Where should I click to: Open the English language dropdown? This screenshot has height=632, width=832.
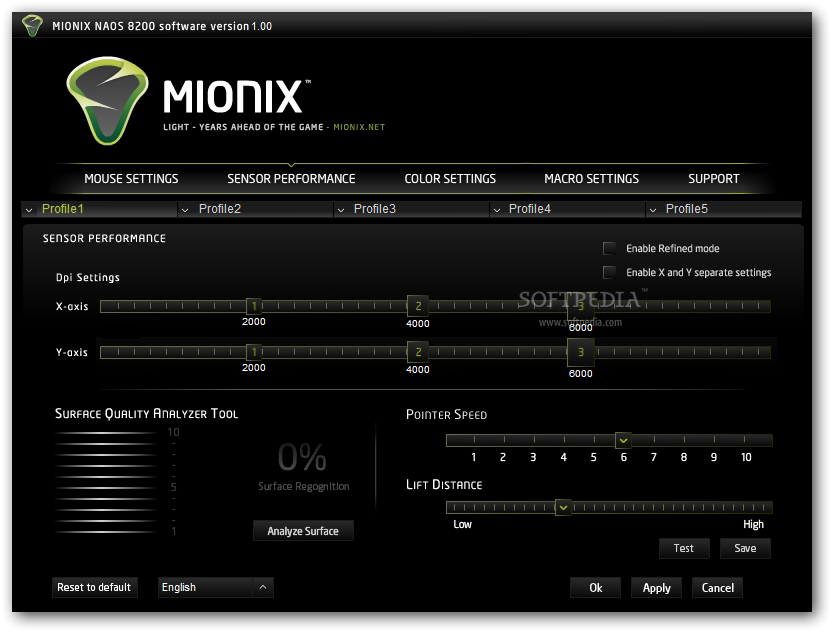point(215,587)
